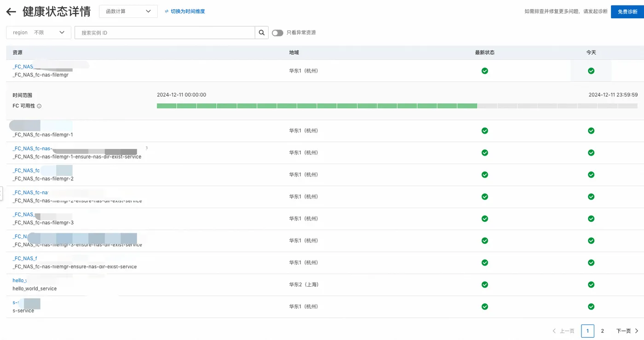Toggle 只看异常资源 switch
This screenshot has width=644, height=340.
pyautogui.click(x=277, y=33)
